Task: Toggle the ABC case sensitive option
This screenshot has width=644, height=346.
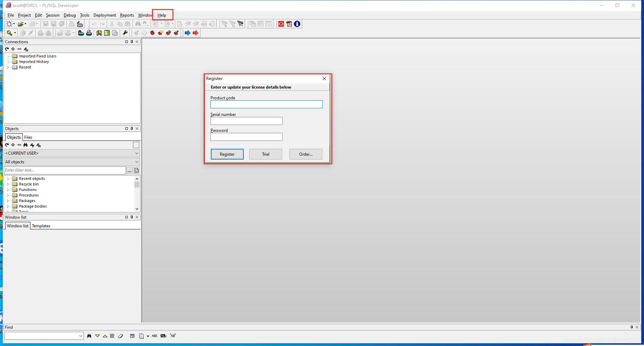Action: click(155, 336)
